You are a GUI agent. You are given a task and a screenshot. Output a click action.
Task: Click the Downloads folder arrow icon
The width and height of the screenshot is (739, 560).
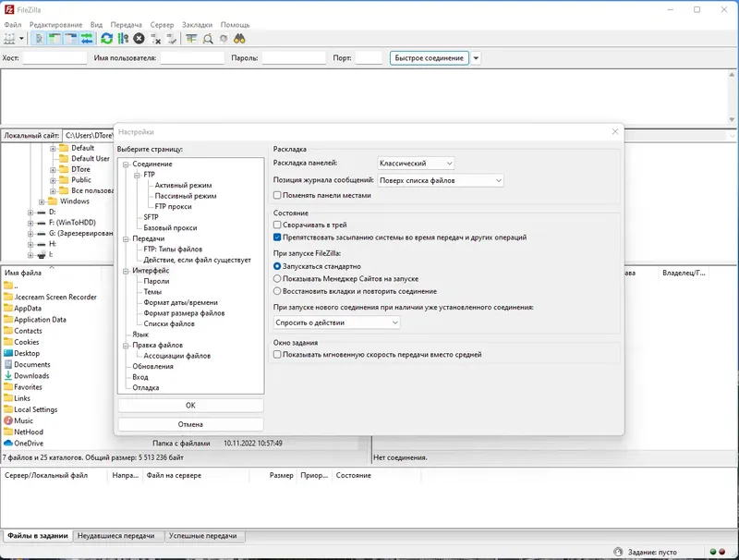coord(8,376)
